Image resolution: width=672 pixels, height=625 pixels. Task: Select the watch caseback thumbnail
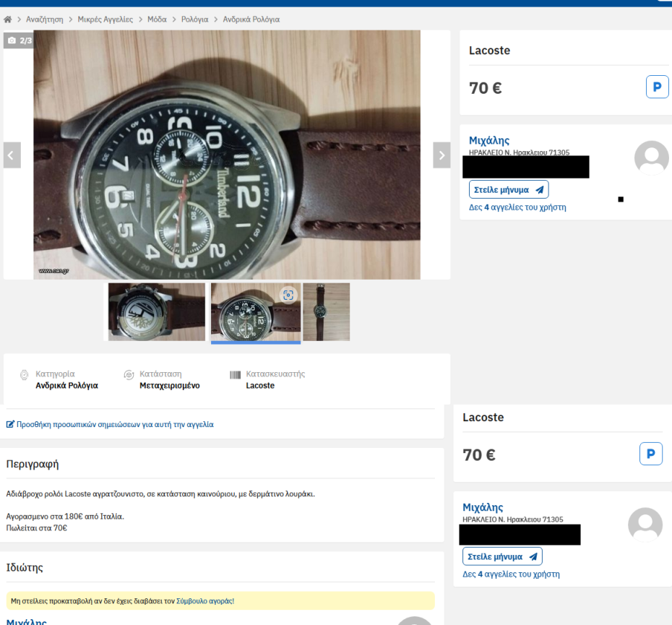(156, 311)
